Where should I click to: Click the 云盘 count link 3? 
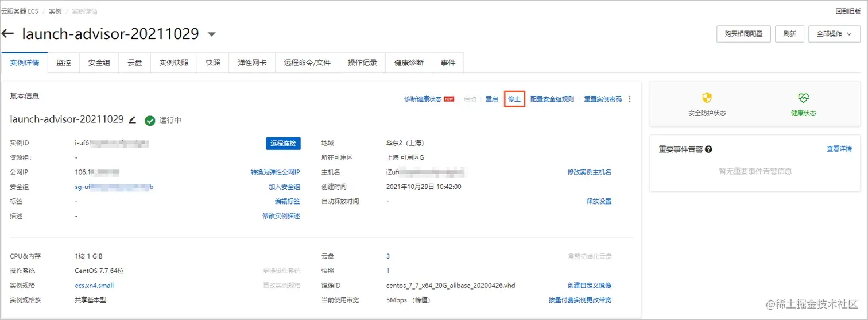(x=388, y=256)
